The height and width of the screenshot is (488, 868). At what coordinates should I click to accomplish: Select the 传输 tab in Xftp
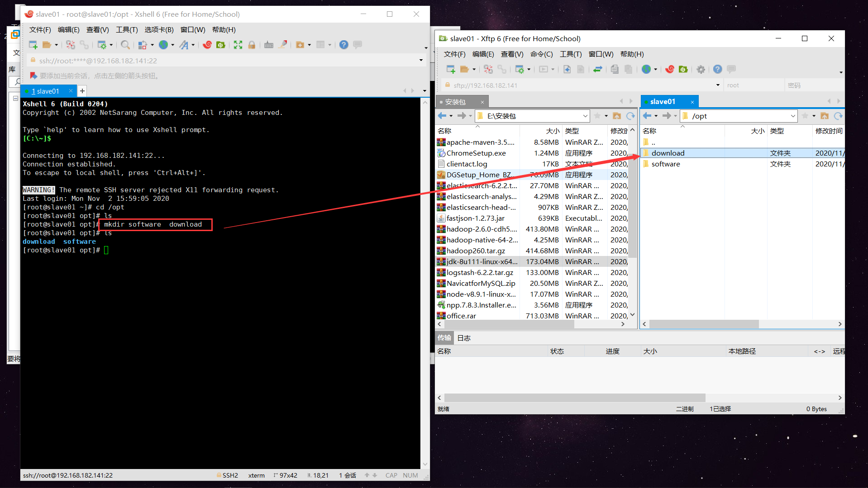[444, 338]
